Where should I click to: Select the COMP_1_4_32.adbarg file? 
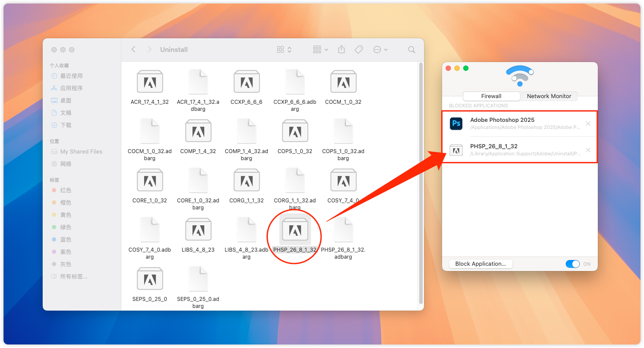[x=246, y=131]
